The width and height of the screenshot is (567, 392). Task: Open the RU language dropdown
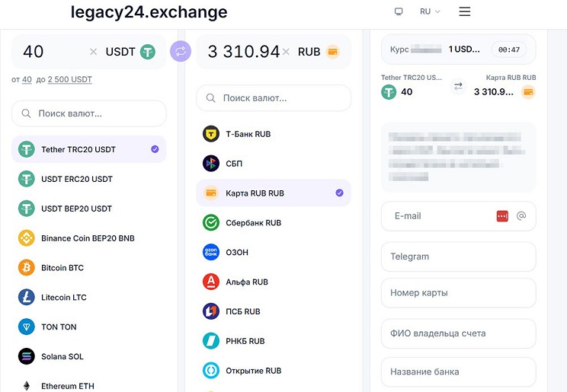430,11
